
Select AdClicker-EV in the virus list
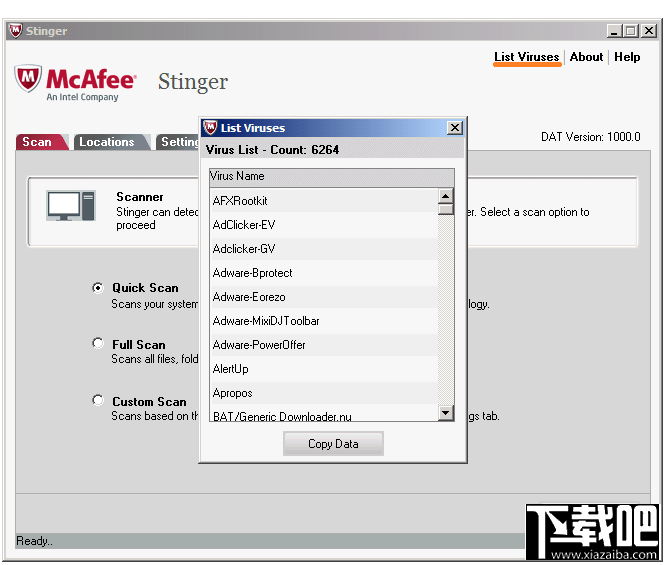pos(324,225)
